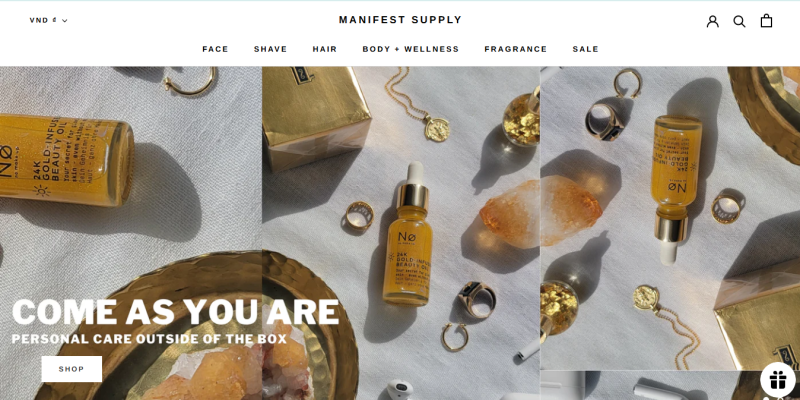Open the Face menu
Screen dimensions: 800x400
[215, 49]
